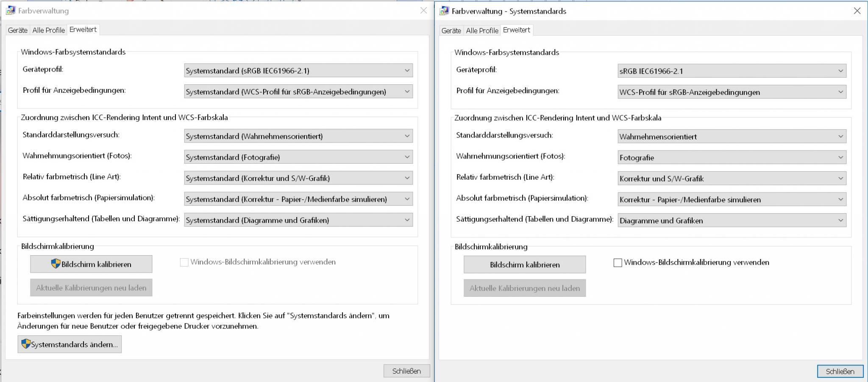Viewport: 868px width, 382px height.
Task: Switch to the Alle Profile tab in the Farbverwaltung window
Action: [48, 30]
